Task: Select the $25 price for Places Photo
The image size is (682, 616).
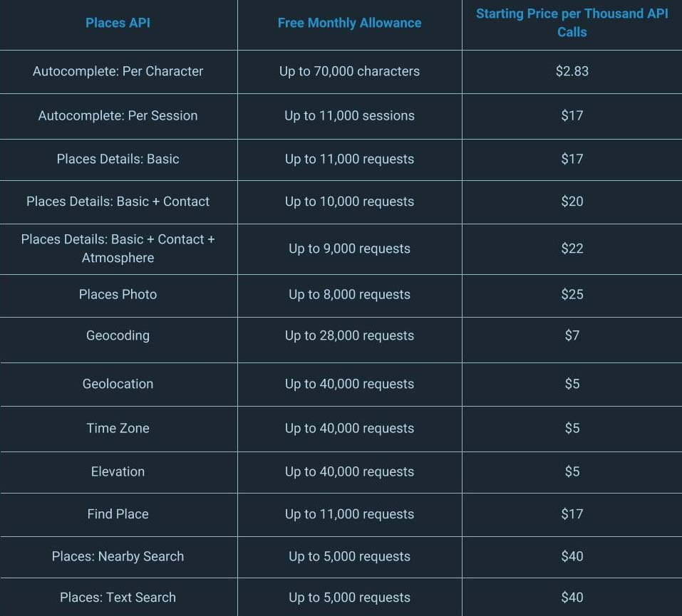Action: [572, 294]
